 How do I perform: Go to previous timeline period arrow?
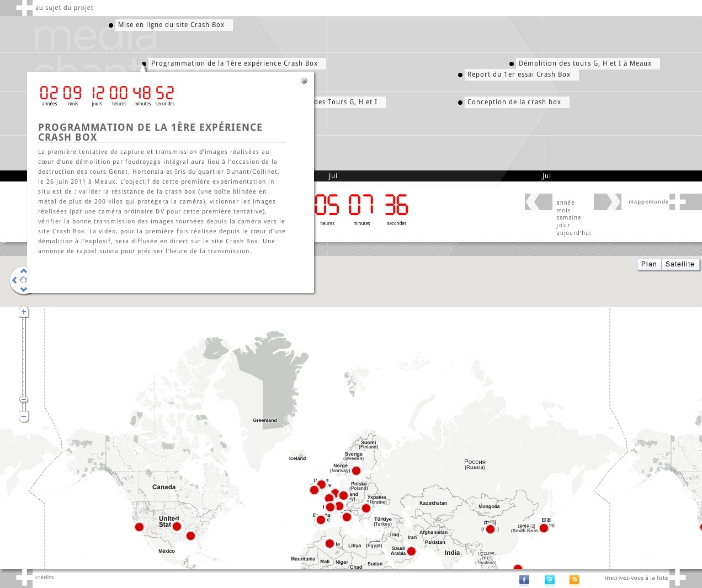538,202
